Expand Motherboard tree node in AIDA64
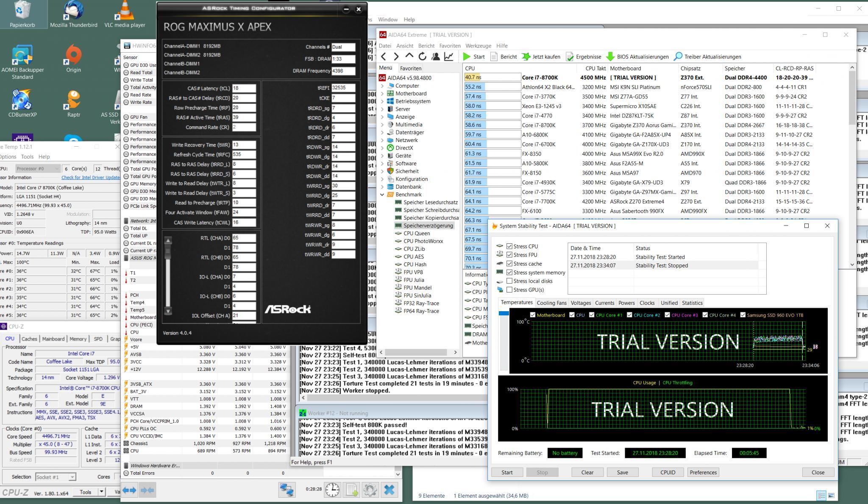This screenshot has height=504, width=868. click(382, 93)
